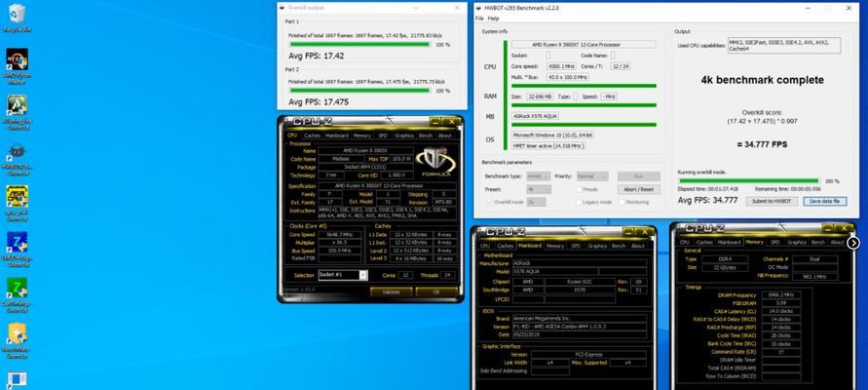Click the DDR4 type value in CPU-Z Memory
This screenshot has height=390, width=868.
point(725,259)
